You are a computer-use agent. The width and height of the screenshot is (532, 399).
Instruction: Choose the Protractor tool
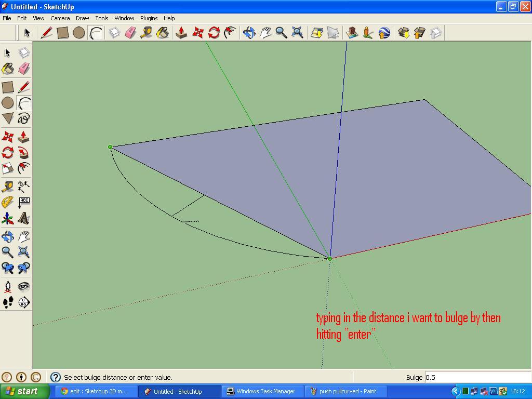(8, 202)
